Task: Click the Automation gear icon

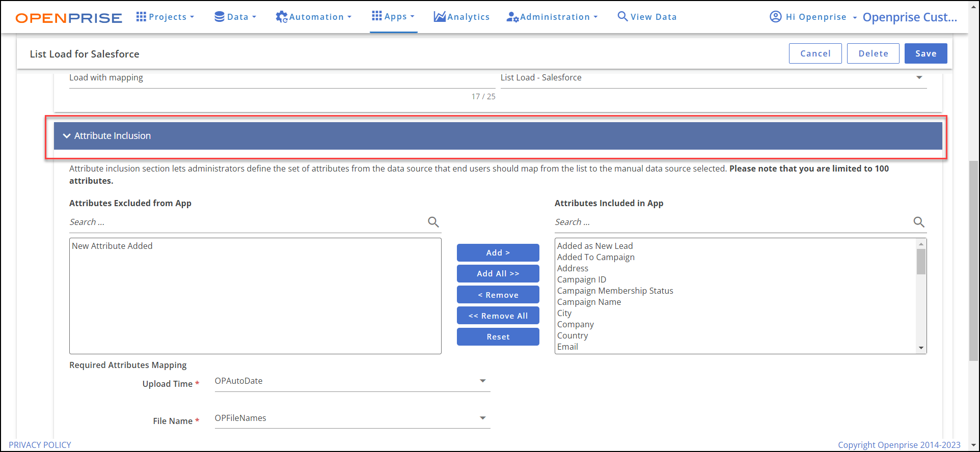Action: coord(282,17)
